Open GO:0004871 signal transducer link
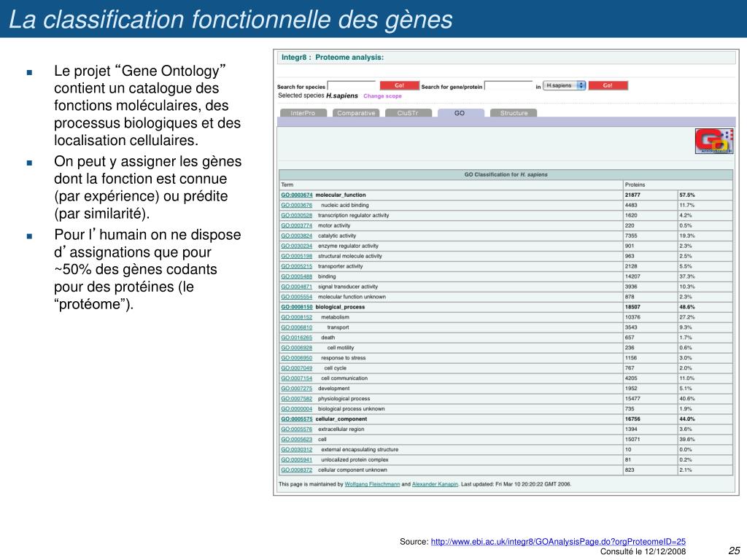The height and width of the screenshot is (560, 747). point(297,287)
